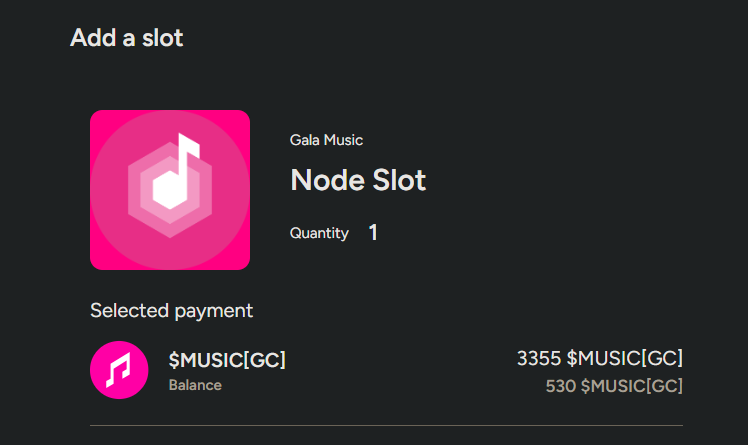
Task: Click the Gala Music node slot image
Action: [170, 190]
